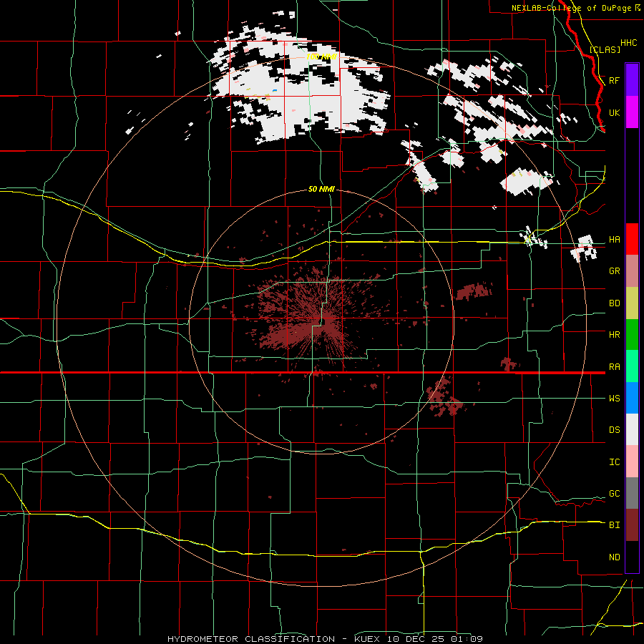
Task: Select the 'IC' legend label
Action: (614, 462)
